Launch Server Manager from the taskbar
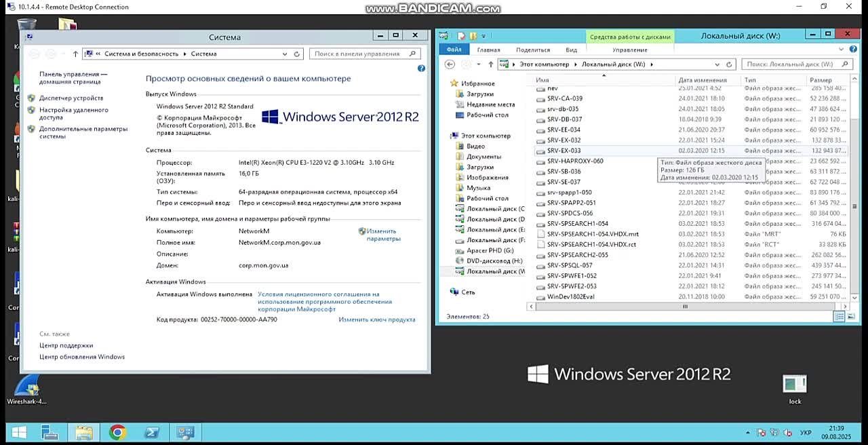The width and height of the screenshot is (868, 445). pyautogui.click(x=50, y=433)
